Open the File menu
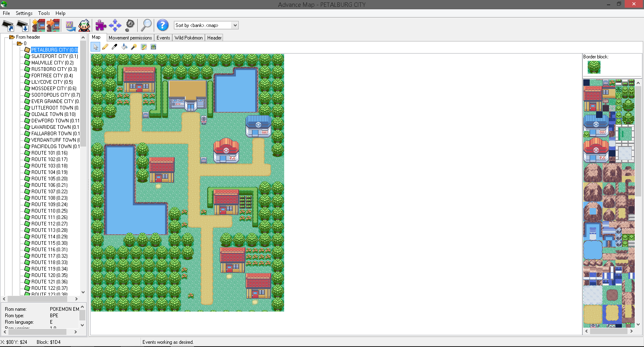 click(6, 13)
